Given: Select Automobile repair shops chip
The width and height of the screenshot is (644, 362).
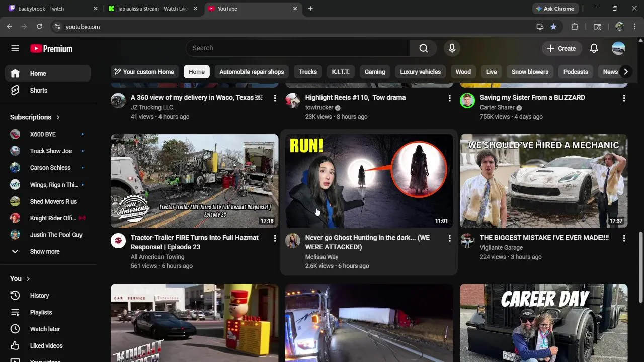Looking at the screenshot, I should [252, 72].
